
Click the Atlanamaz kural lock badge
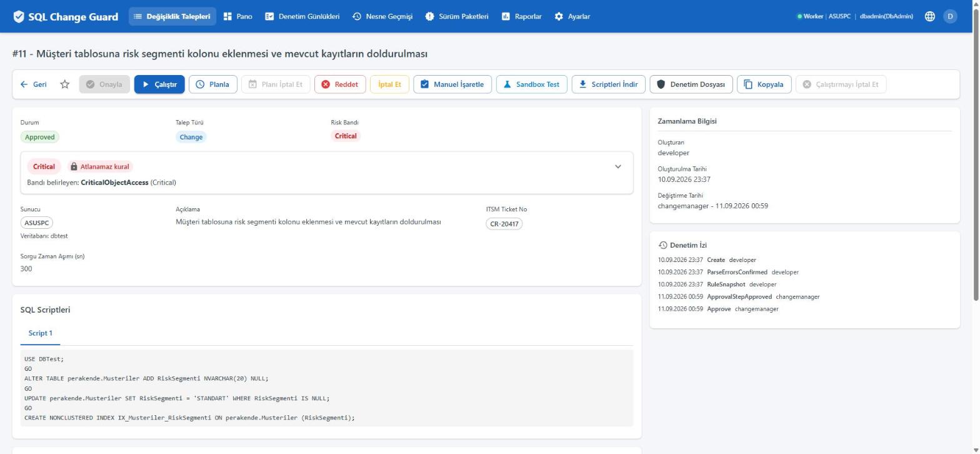[x=100, y=167]
